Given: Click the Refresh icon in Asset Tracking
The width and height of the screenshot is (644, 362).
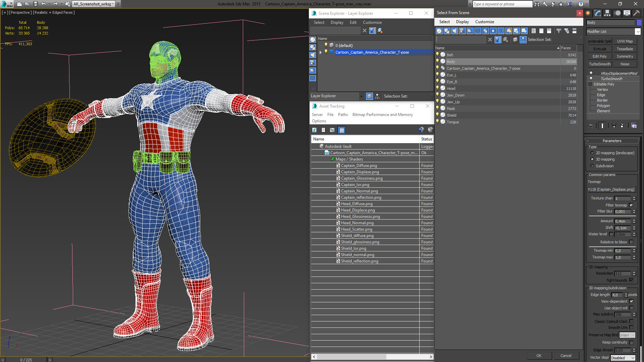Looking at the screenshot, I should click(315, 130).
